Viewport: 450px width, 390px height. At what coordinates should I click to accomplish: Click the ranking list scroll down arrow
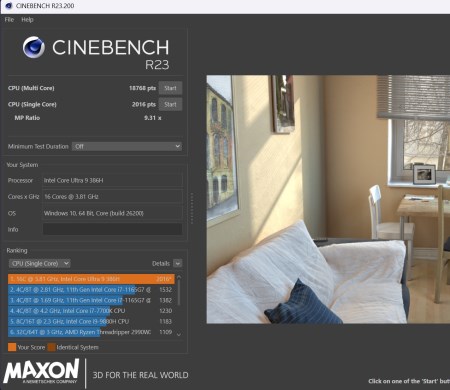(x=179, y=334)
